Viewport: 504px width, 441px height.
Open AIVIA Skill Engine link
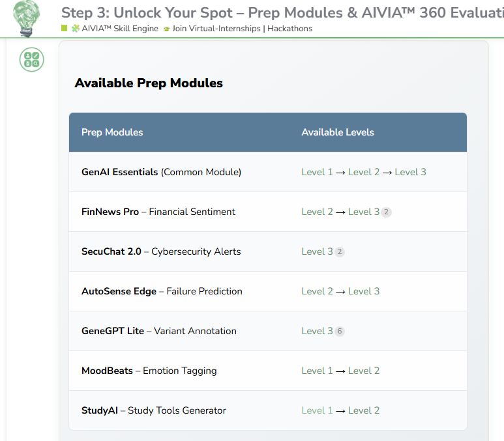[120, 29]
